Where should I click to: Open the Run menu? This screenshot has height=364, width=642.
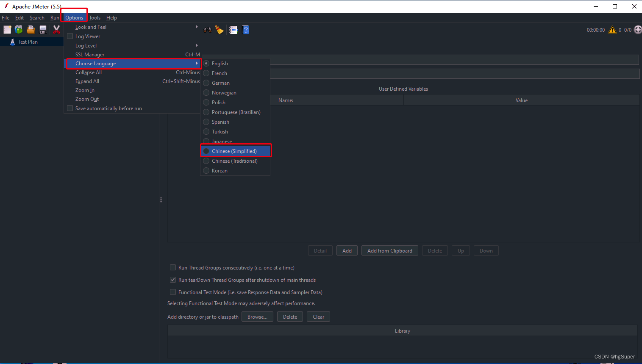coord(55,18)
